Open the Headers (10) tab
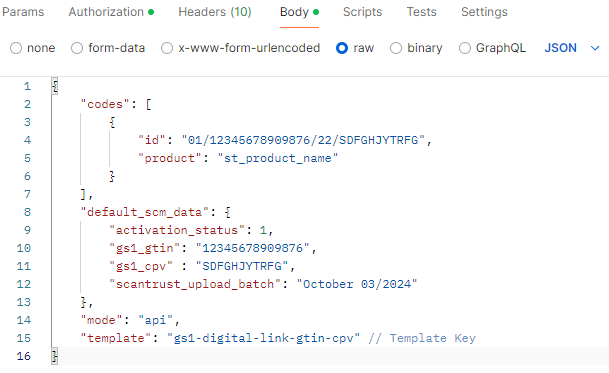Viewport: 609px width, 373px height. coord(215,12)
